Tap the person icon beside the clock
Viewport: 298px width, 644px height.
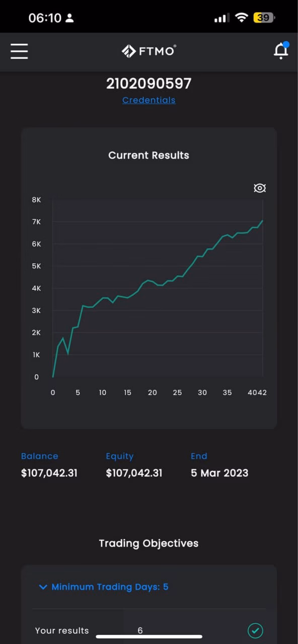click(70, 18)
